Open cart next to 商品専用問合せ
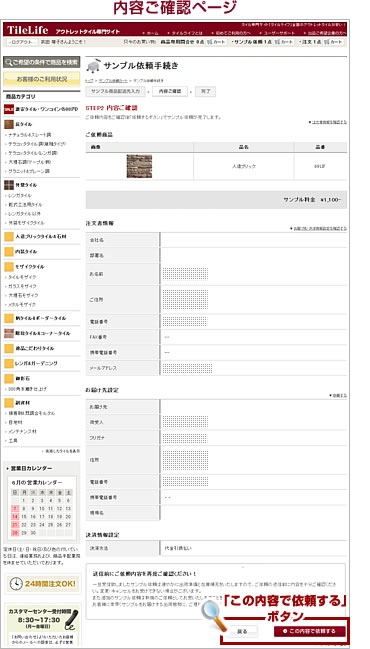The image size is (370, 649). pos(216,42)
